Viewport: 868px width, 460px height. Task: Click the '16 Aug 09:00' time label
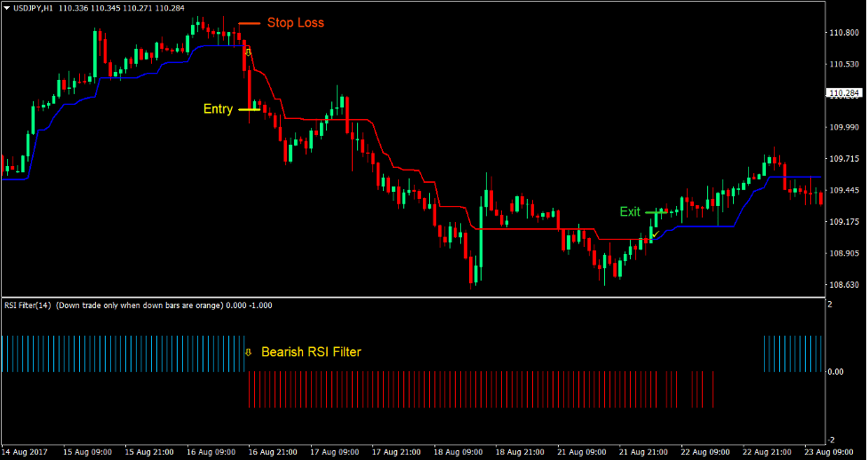point(211,452)
